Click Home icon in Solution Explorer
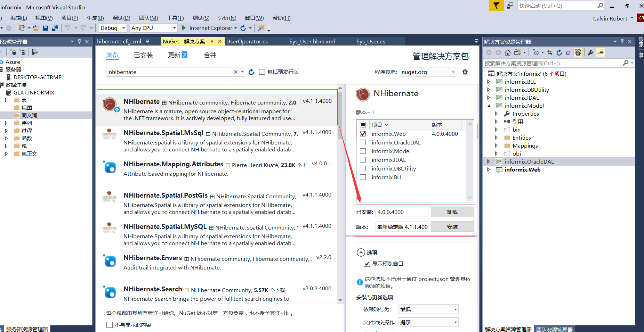 508,52
